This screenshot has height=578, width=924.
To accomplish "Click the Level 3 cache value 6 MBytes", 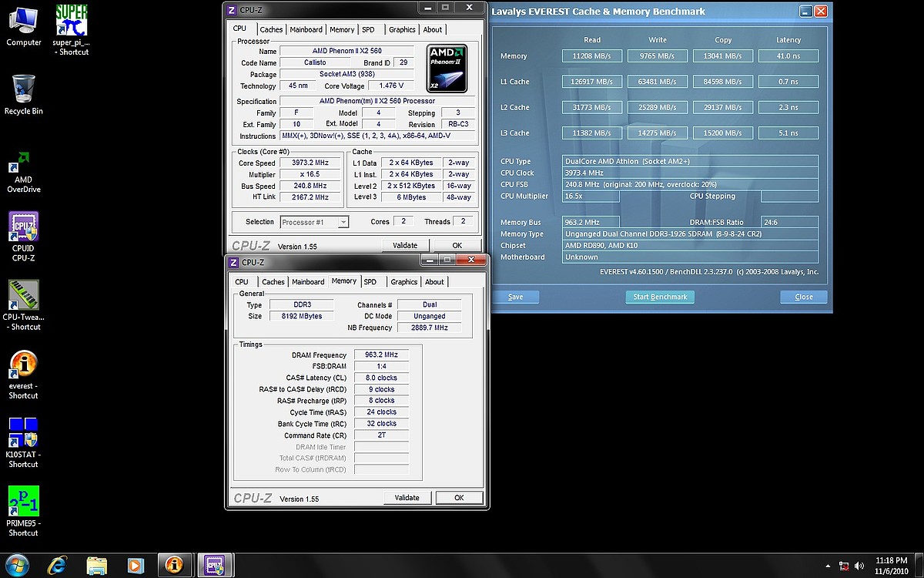I will click(412, 197).
